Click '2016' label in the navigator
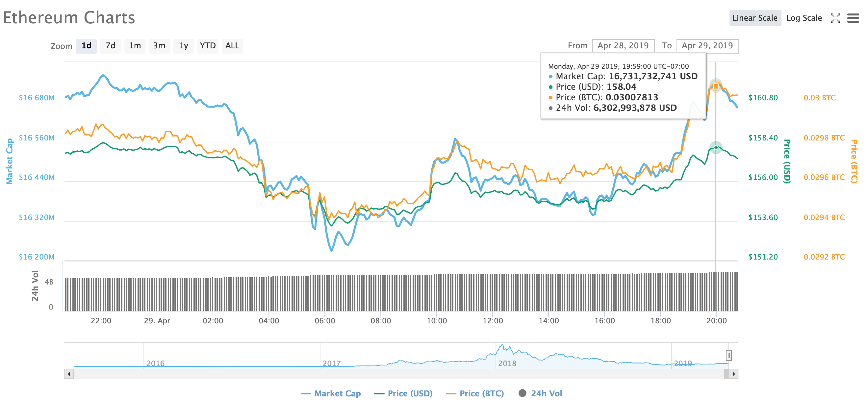 tap(156, 363)
